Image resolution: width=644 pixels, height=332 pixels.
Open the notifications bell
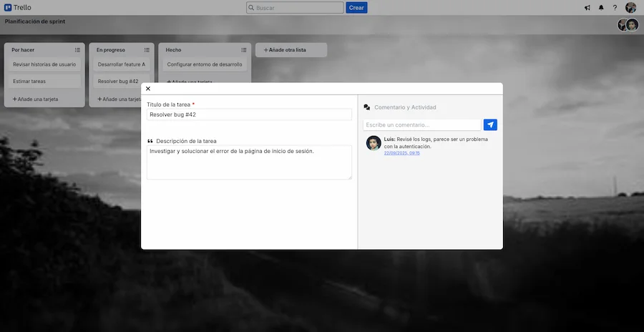pyautogui.click(x=601, y=8)
